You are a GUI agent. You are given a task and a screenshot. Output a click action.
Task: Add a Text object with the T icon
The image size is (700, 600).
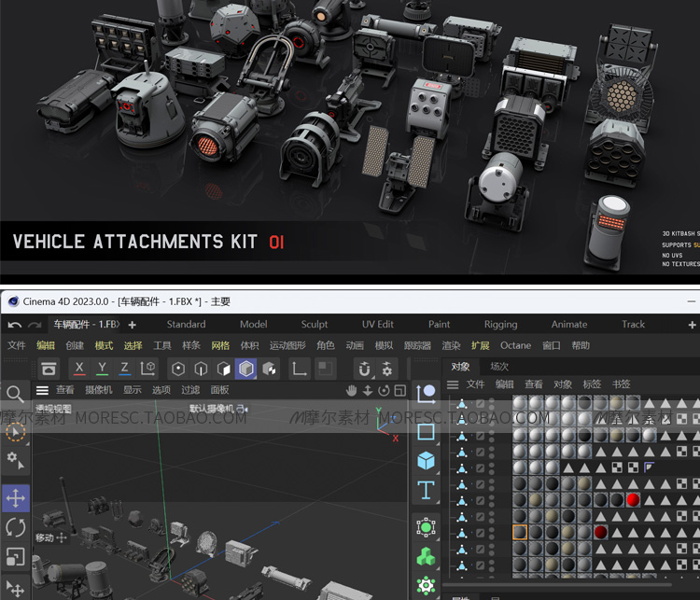click(426, 490)
